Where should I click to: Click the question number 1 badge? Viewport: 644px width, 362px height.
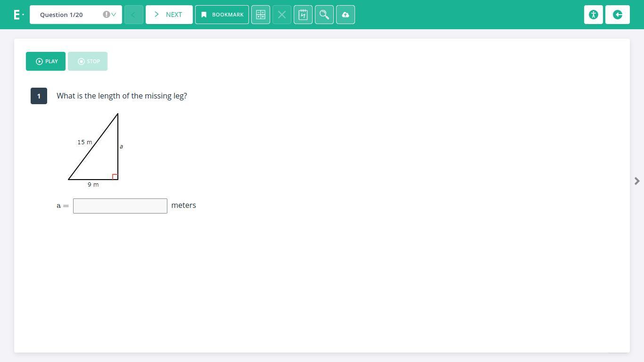point(39,96)
